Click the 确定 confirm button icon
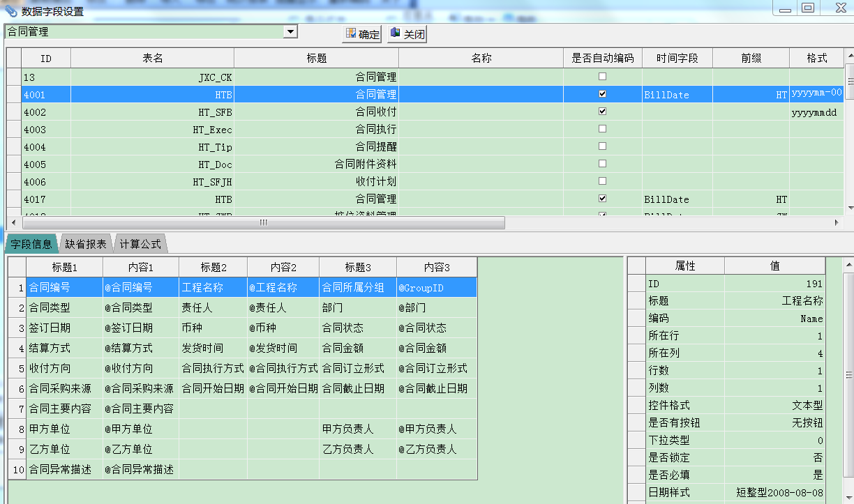This screenshot has width=854, height=504. point(351,34)
